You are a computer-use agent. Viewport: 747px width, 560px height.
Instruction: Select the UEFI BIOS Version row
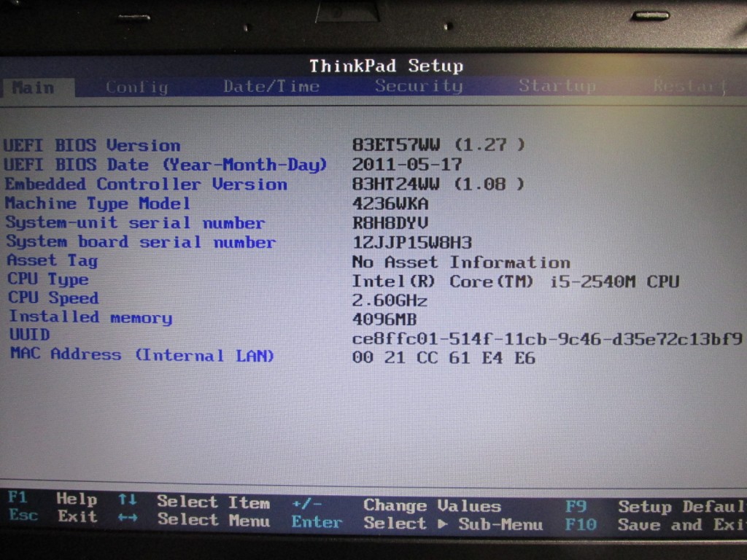point(93,146)
